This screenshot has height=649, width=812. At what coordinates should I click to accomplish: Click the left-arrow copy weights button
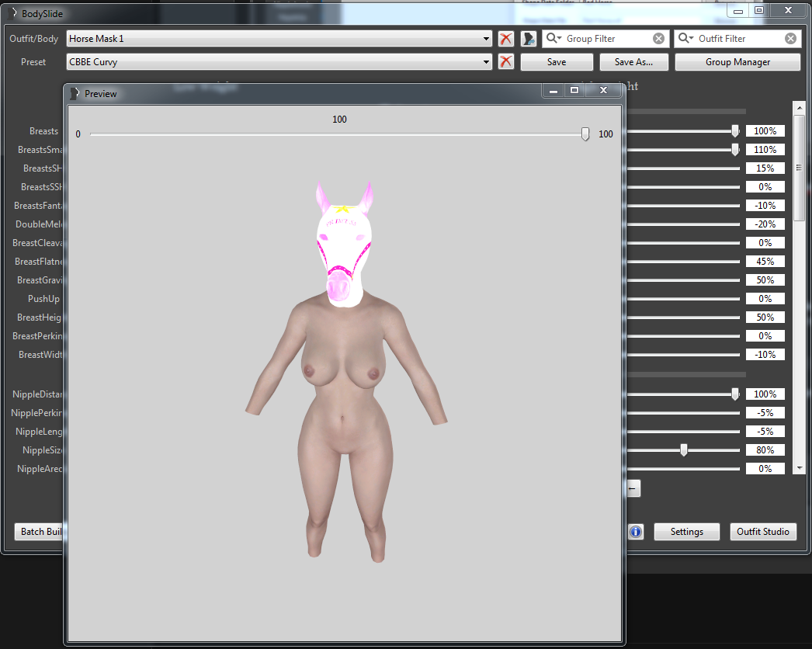pyautogui.click(x=633, y=488)
